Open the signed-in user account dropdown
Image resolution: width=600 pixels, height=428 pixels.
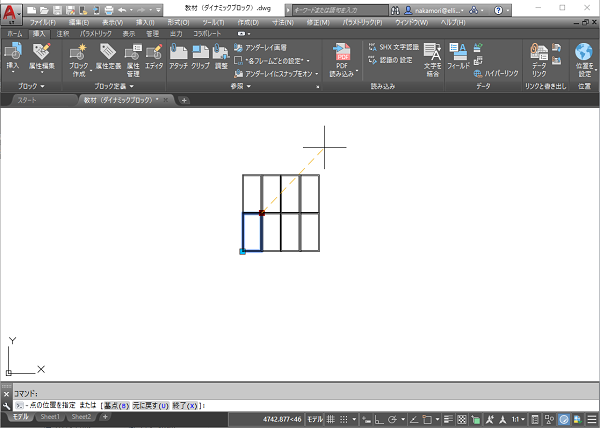click(436, 10)
